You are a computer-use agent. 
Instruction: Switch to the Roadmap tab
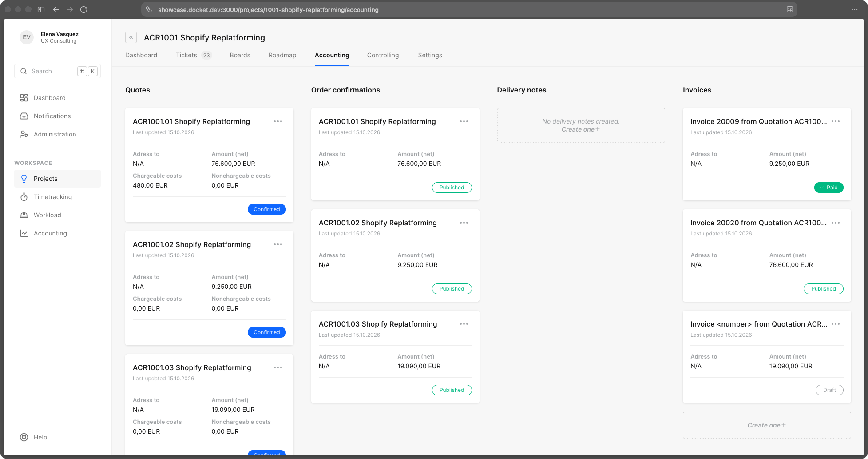pos(282,55)
